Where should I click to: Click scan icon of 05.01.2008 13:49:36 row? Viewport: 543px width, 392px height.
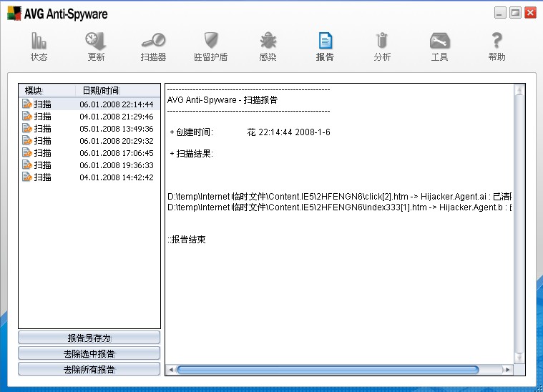(x=27, y=128)
